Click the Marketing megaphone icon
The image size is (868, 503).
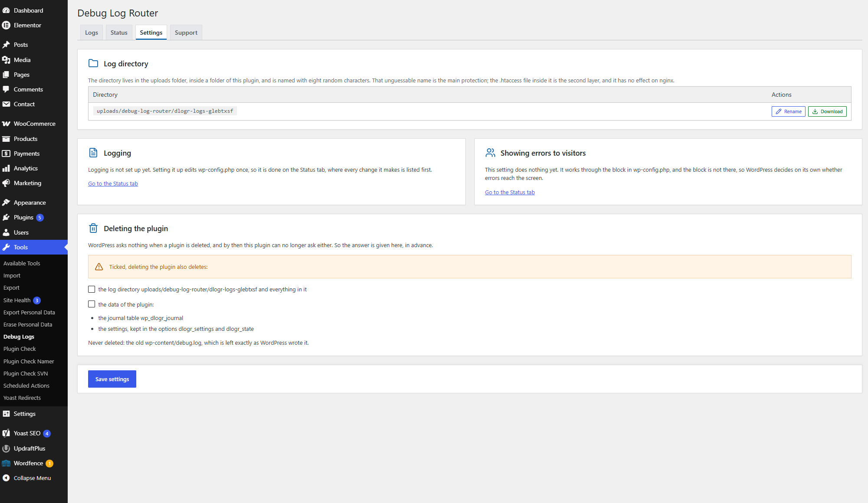6,183
